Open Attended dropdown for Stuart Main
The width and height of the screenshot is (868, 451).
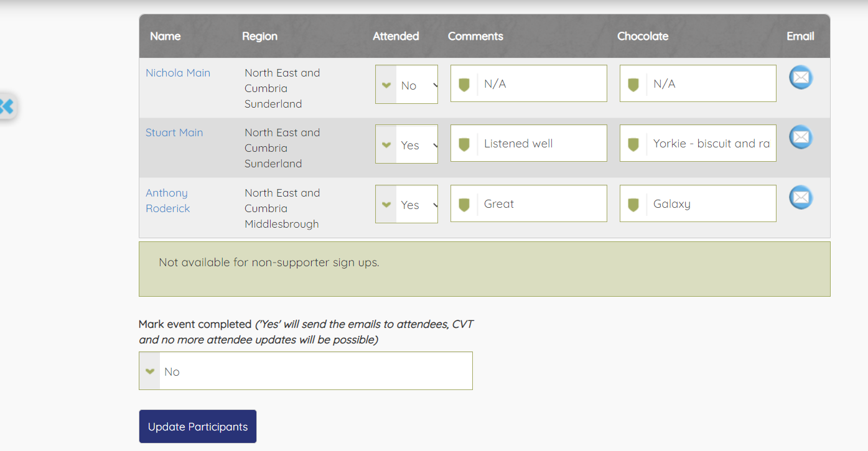pyautogui.click(x=407, y=144)
